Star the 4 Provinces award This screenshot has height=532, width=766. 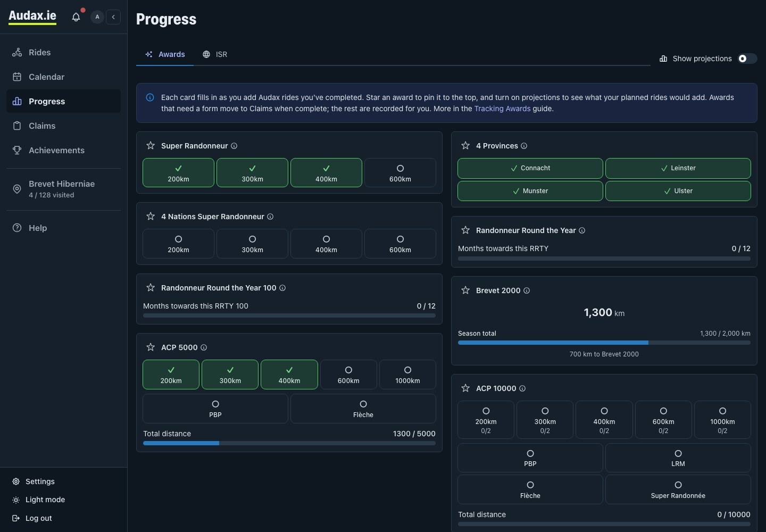click(465, 146)
